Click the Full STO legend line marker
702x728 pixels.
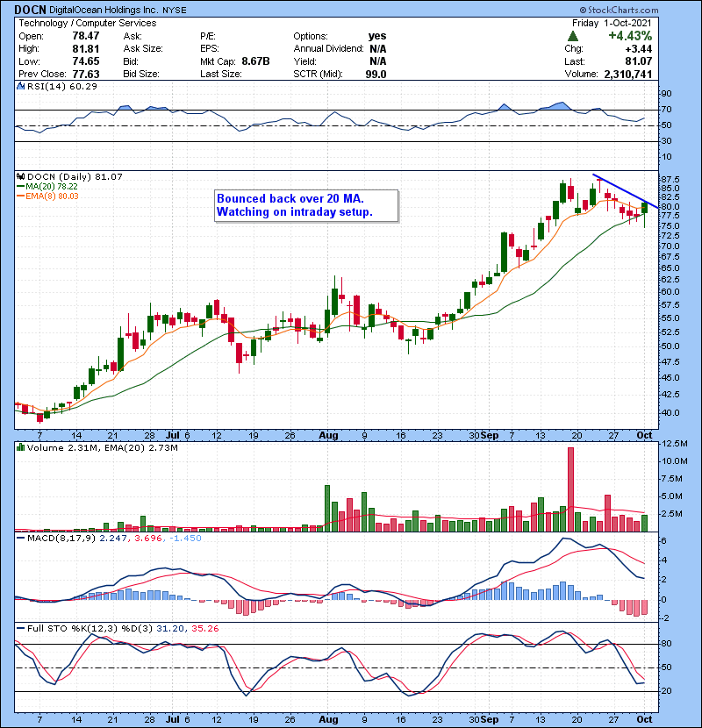(20, 628)
